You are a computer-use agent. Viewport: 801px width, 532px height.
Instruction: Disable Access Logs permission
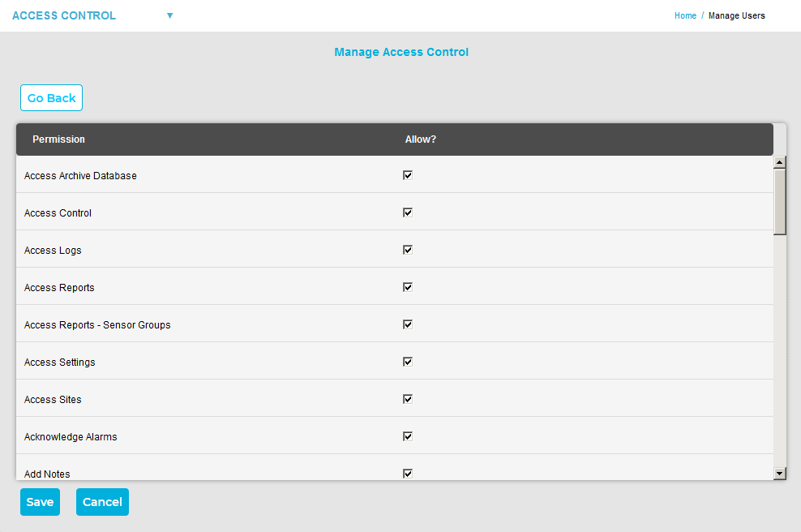408,250
